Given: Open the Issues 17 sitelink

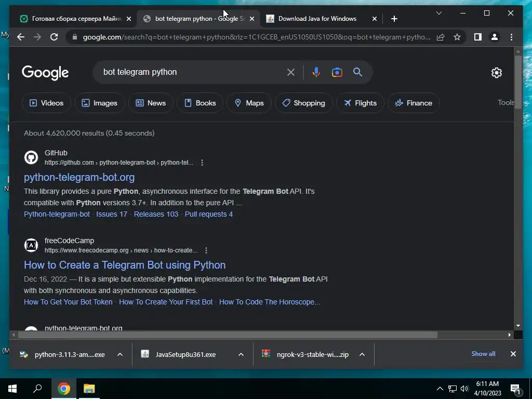Looking at the screenshot, I should click(112, 214).
